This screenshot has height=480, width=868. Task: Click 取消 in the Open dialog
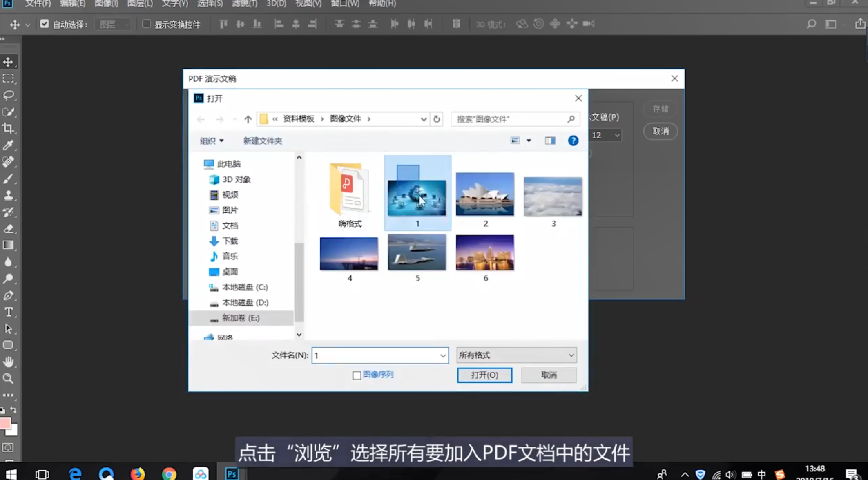click(x=549, y=375)
